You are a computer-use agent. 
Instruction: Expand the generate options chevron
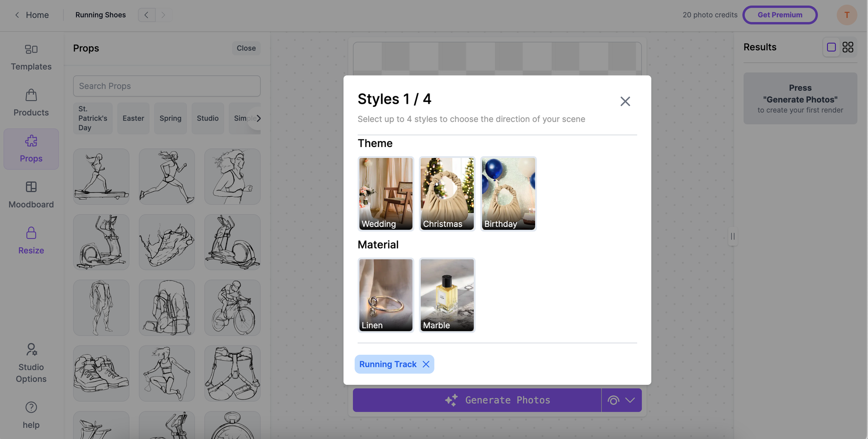tap(630, 400)
